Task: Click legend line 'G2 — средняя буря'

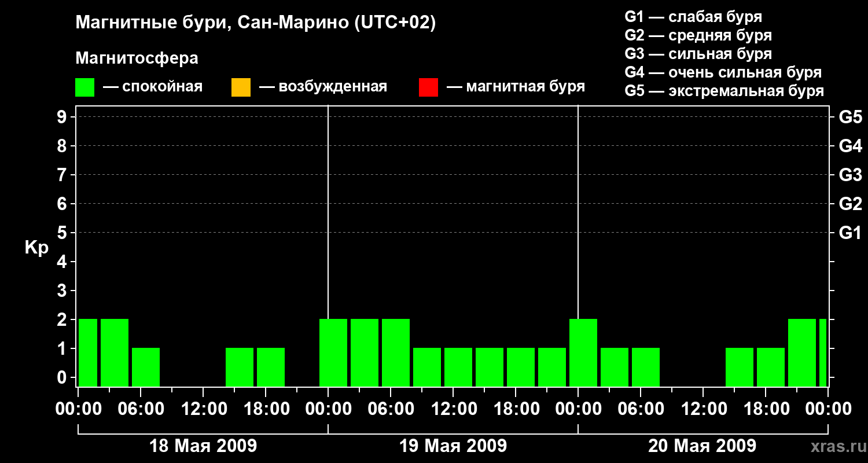Action: [x=698, y=35]
